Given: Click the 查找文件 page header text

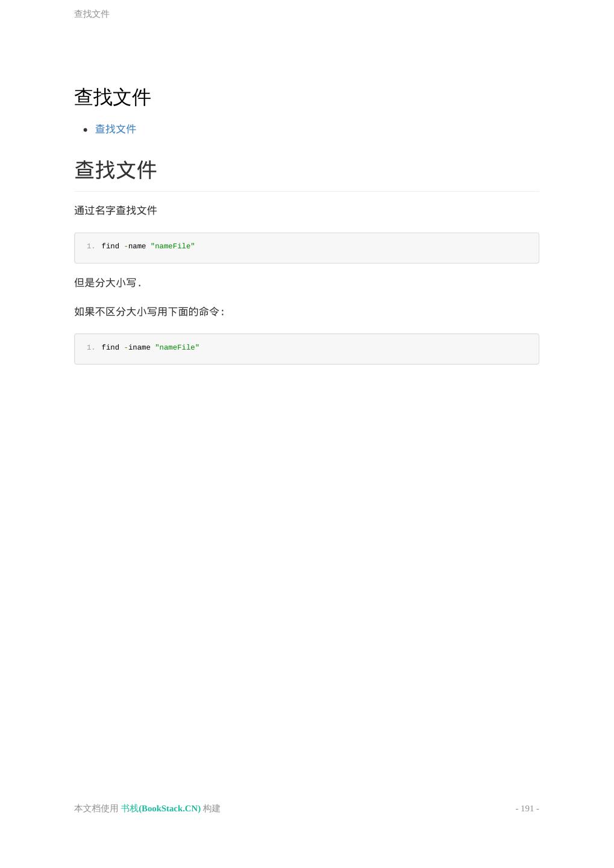Looking at the screenshot, I should (x=92, y=14).
